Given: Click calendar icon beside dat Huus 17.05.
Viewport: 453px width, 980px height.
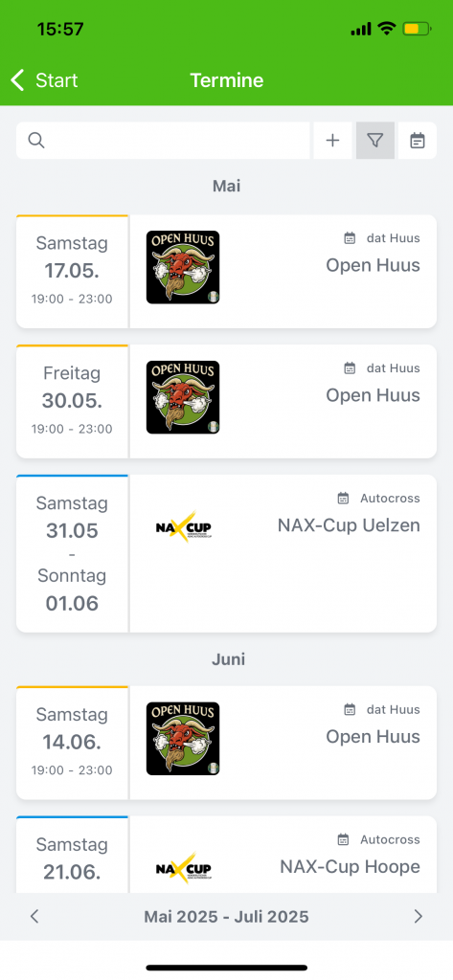Looking at the screenshot, I should coord(350,238).
